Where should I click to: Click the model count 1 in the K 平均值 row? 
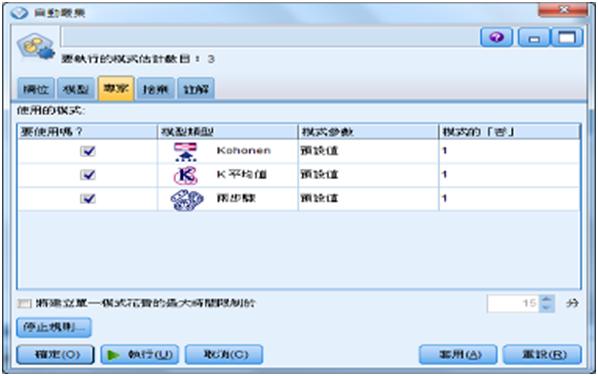coord(445,175)
